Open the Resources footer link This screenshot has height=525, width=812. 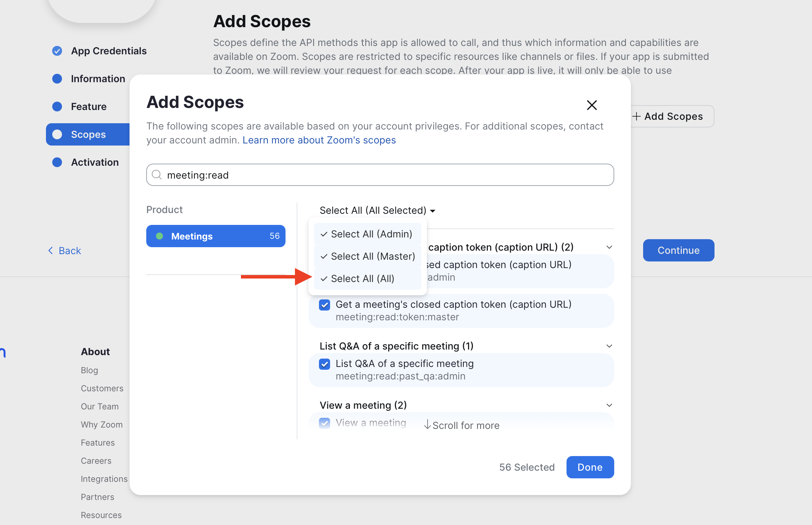tap(101, 515)
